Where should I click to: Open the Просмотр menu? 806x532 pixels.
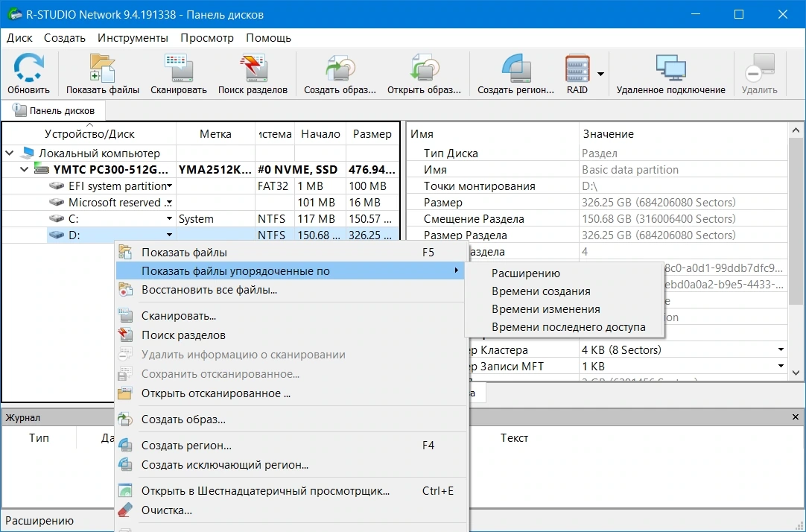(x=207, y=38)
